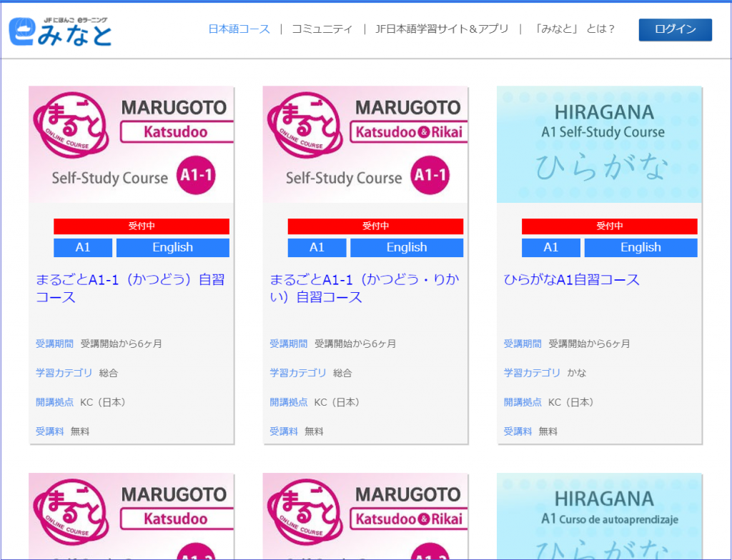This screenshot has height=560, width=732.
Task: Open the 「みなと」とは? menu item
Action: [574, 29]
